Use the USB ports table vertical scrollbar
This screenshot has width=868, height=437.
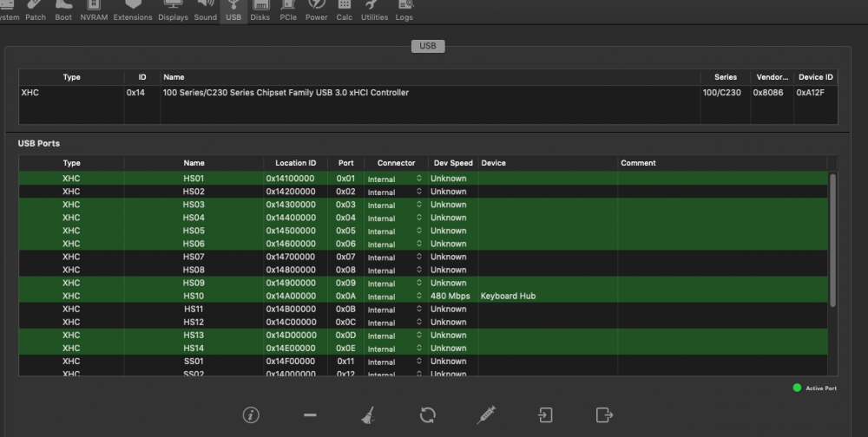[832, 240]
